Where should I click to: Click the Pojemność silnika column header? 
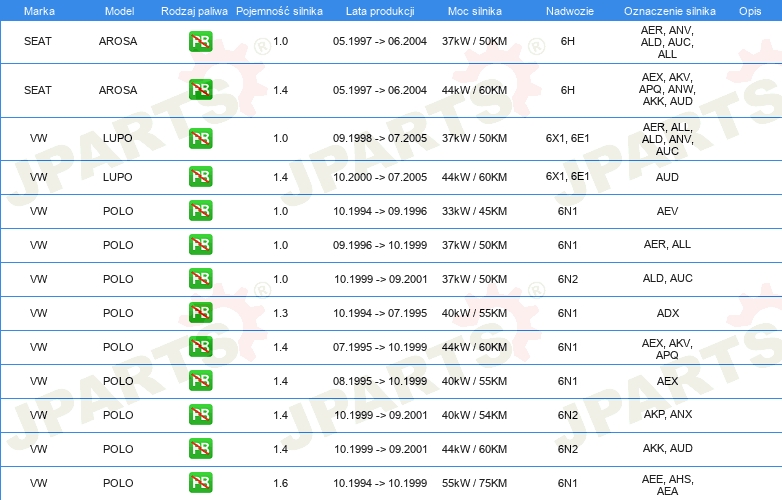(x=280, y=10)
